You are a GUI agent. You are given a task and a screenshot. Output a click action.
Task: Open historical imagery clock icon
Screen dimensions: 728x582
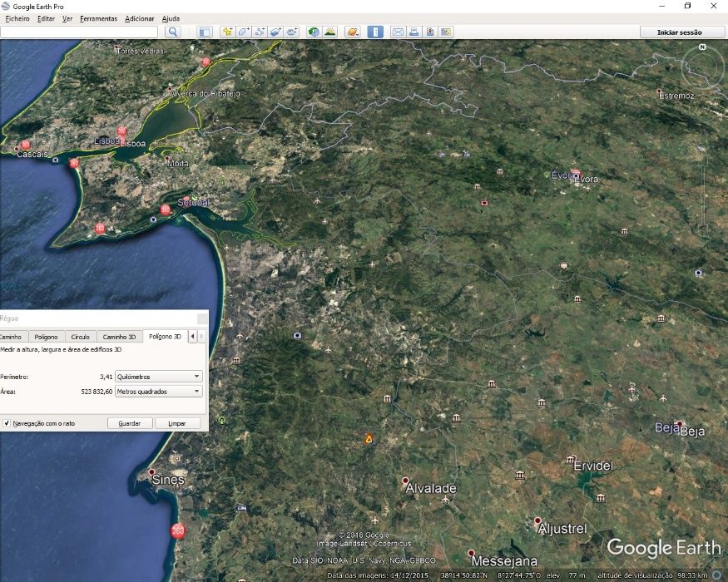tap(314, 32)
